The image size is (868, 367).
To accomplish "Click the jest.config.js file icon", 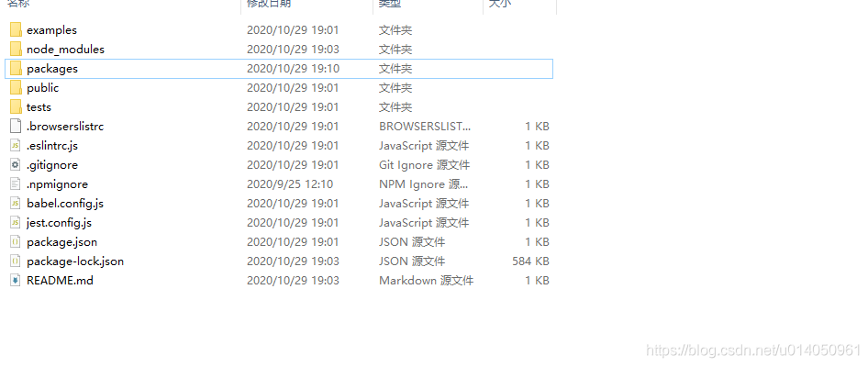I will click(x=16, y=223).
